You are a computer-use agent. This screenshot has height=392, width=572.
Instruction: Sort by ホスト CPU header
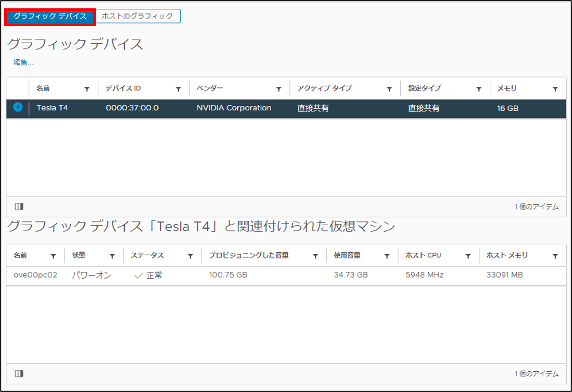423,255
